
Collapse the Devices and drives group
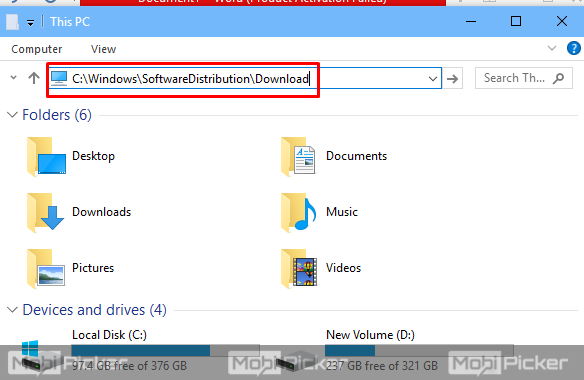pos(12,310)
